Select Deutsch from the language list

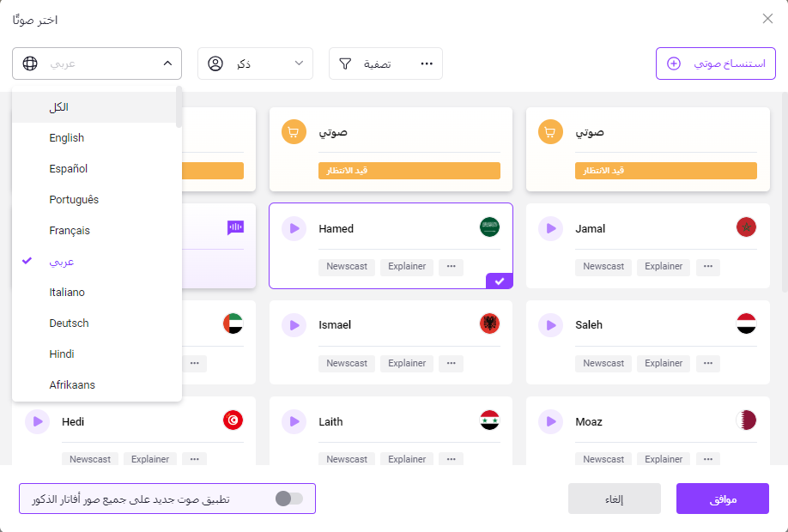69,323
